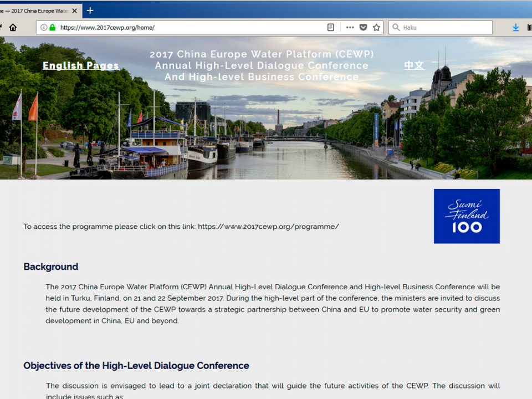532x399 pixels.
Task: Click the URL address field
Action: (188, 28)
